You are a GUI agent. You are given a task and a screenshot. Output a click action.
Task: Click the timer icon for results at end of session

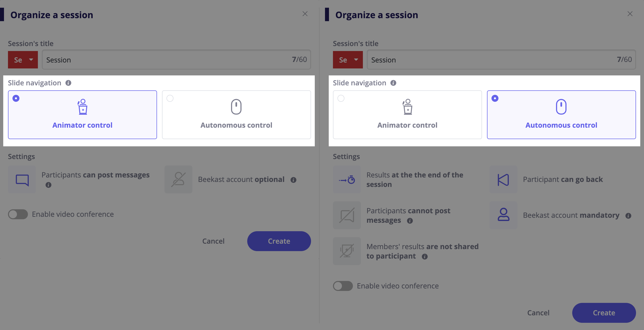pyautogui.click(x=347, y=179)
